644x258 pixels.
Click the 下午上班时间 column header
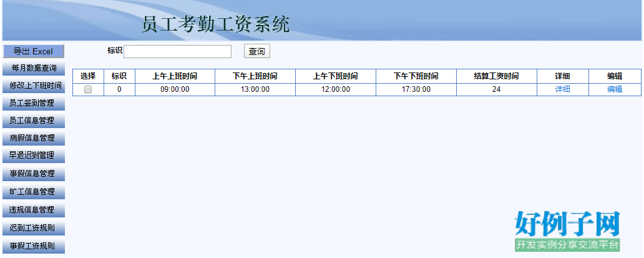[255, 76]
